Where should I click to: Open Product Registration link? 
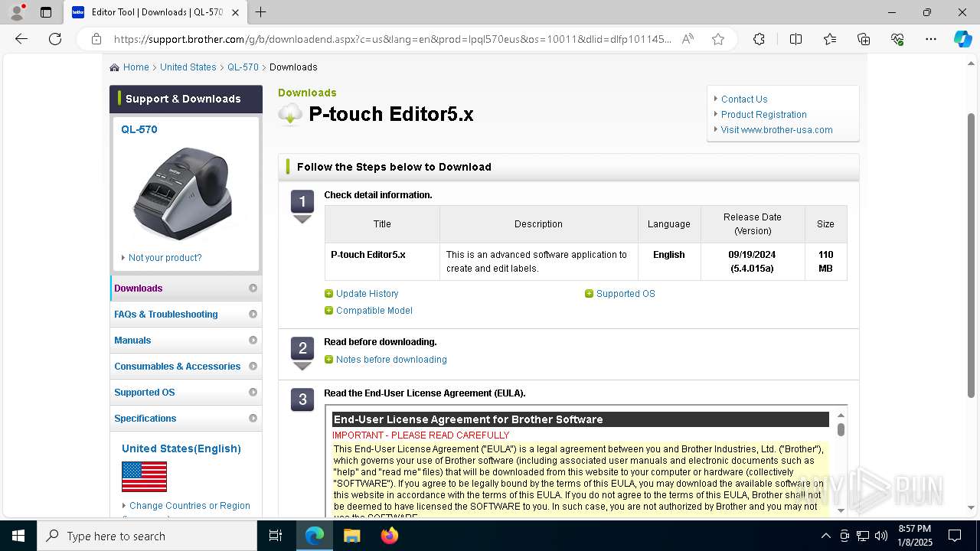pos(764,115)
